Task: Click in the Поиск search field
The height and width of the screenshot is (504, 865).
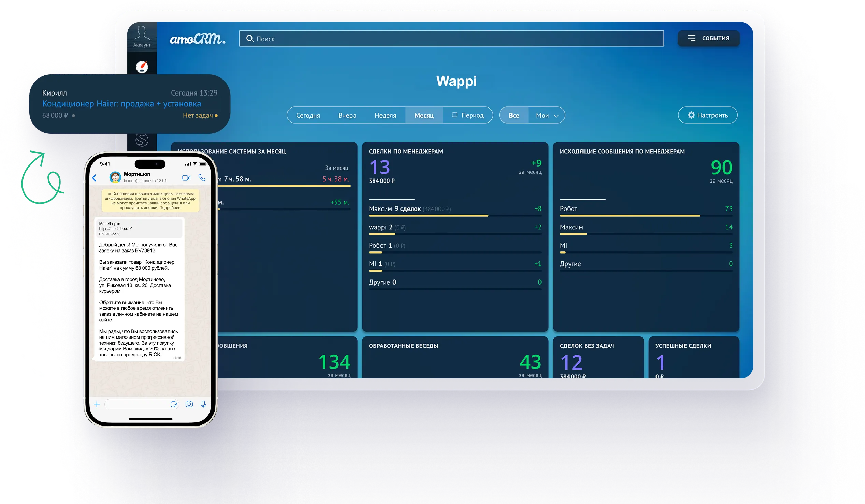Action: coord(451,39)
